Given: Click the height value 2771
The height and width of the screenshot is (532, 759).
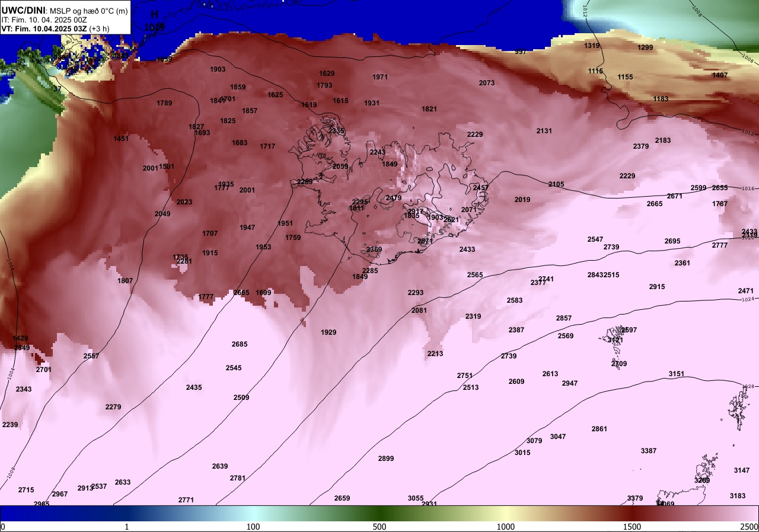Looking at the screenshot, I should 186,500.
